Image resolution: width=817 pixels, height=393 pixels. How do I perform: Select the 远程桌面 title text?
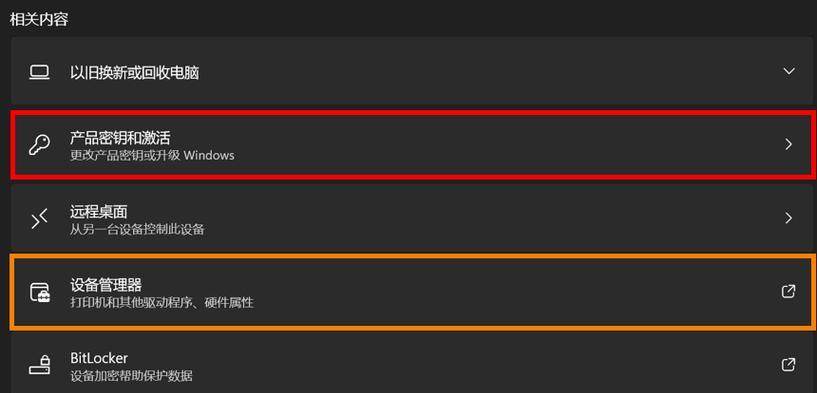[98, 211]
